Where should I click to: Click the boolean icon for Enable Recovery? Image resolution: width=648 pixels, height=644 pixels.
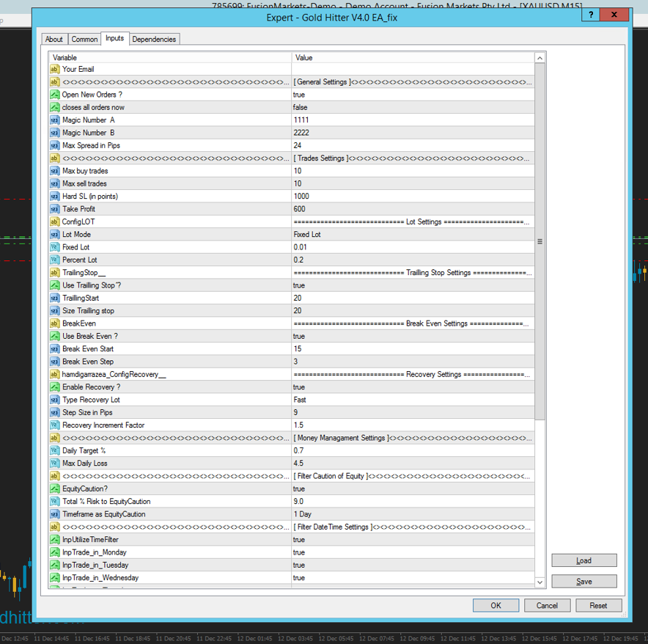tap(54, 387)
